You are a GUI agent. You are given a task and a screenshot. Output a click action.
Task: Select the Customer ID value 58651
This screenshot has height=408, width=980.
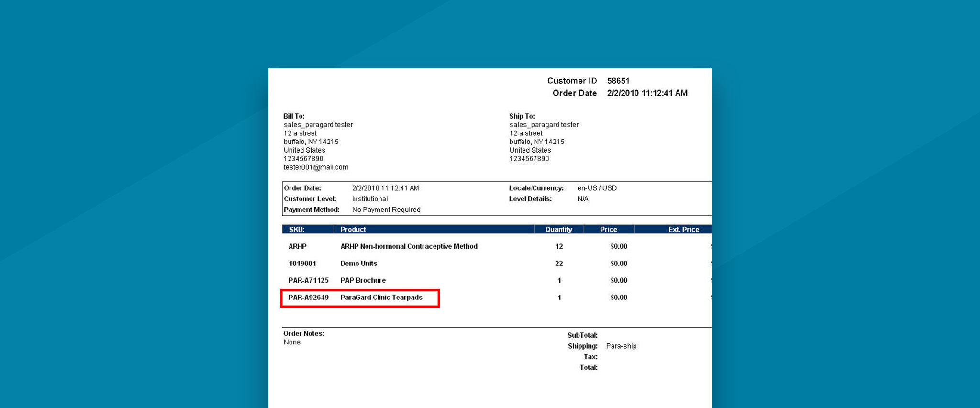[618, 81]
